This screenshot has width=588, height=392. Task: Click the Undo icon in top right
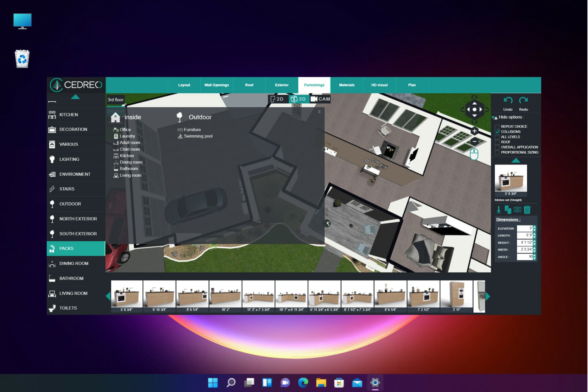507,101
